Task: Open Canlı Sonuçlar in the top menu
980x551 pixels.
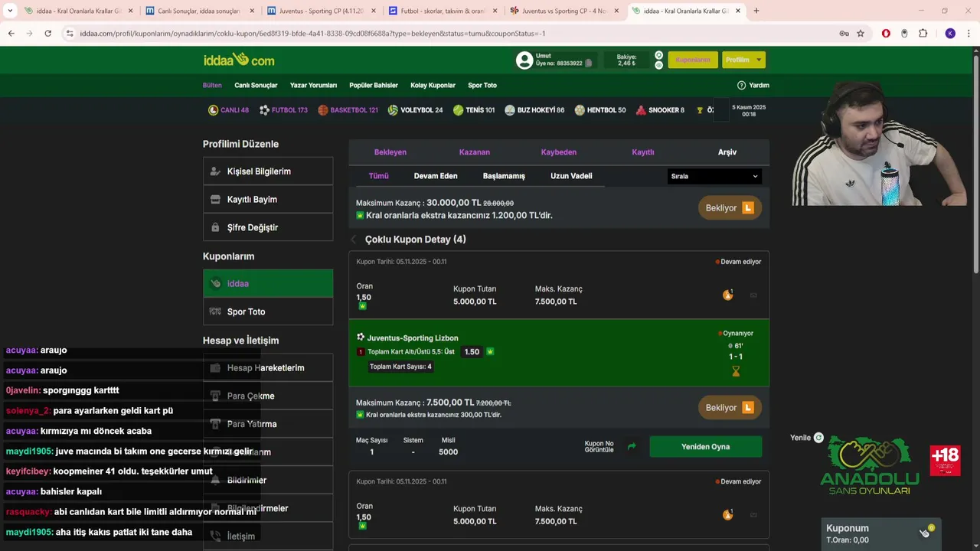Action: point(256,85)
